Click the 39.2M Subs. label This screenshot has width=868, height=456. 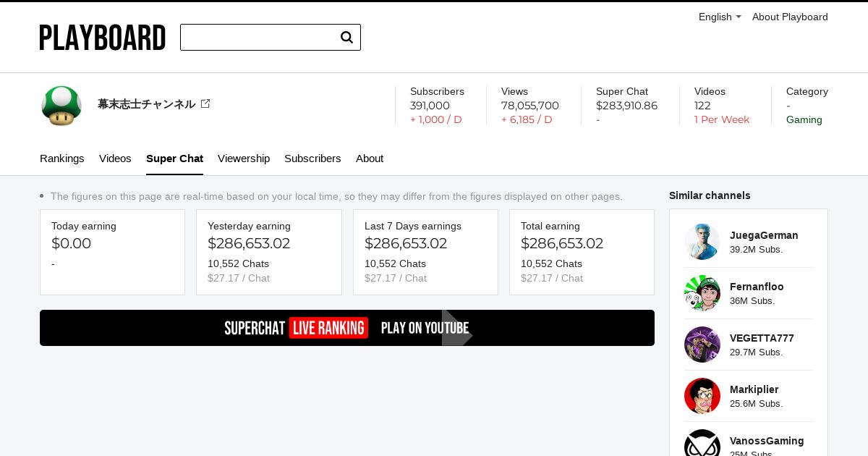tap(756, 250)
